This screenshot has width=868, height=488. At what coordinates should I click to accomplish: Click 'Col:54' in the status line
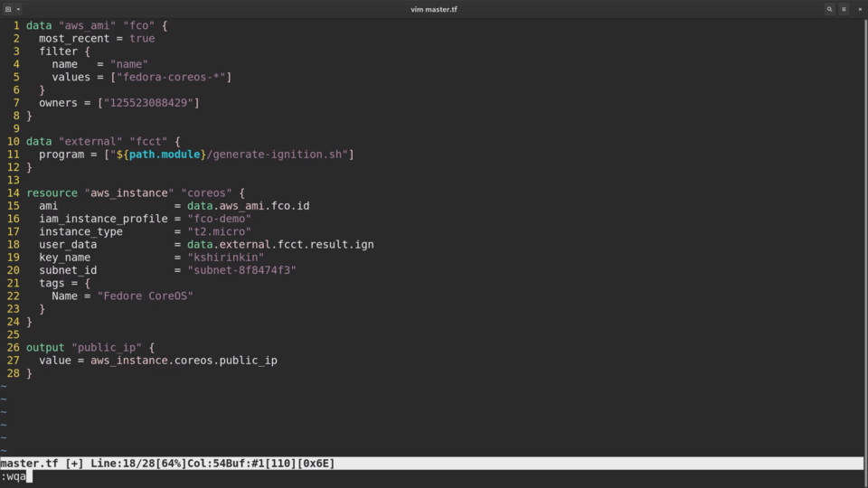click(206, 463)
